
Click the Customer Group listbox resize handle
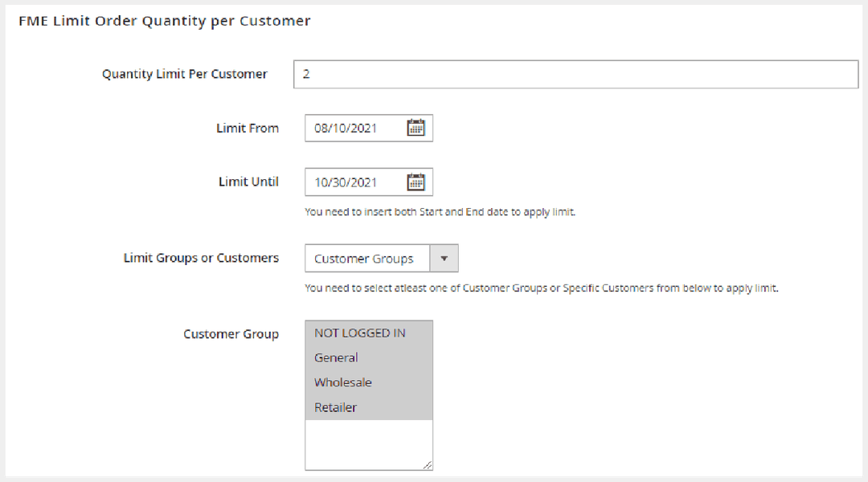pos(428,464)
